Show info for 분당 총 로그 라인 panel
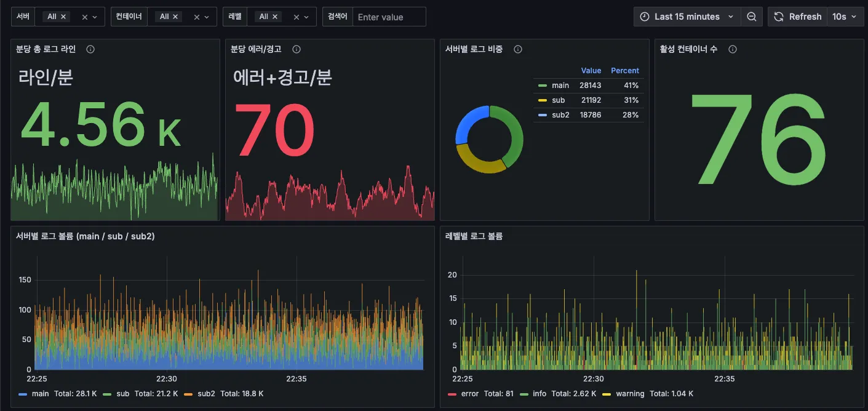 pyautogui.click(x=90, y=49)
